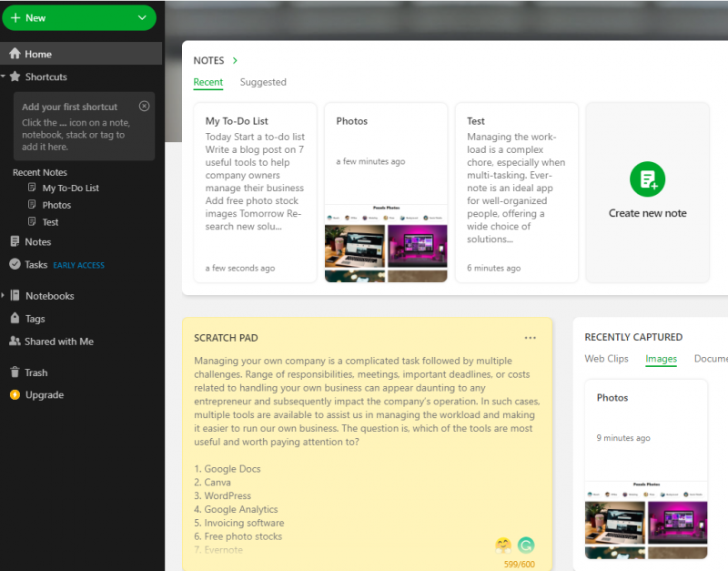The image size is (728, 571).
Task: Open the My To-Do List note card
Action: (255, 192)
